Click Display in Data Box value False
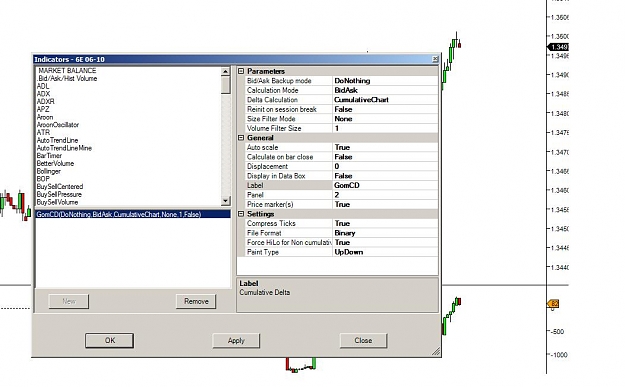Screen dimensions: 625x387 pos(385,176)
